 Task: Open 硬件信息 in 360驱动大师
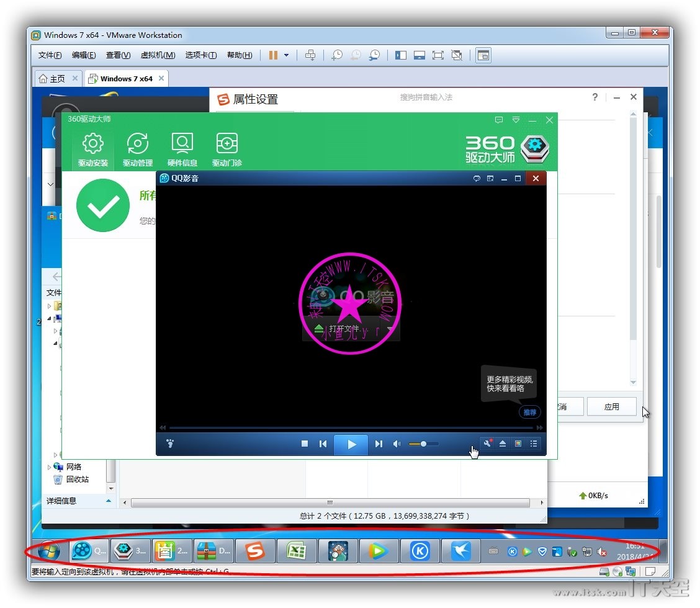(x=182, y=150)
